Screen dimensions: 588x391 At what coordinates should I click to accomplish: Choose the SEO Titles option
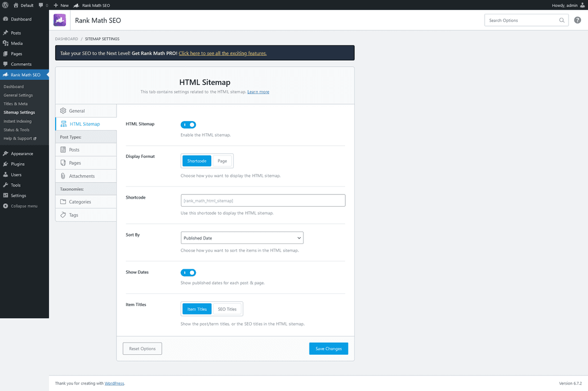click(x=227, y=309)
